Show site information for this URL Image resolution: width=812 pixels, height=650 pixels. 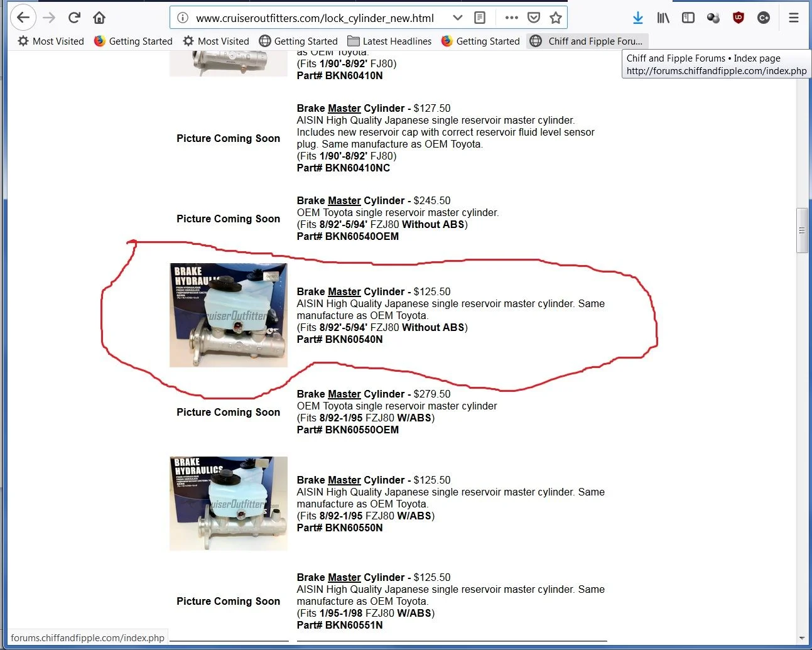click(x=183, y=18)
